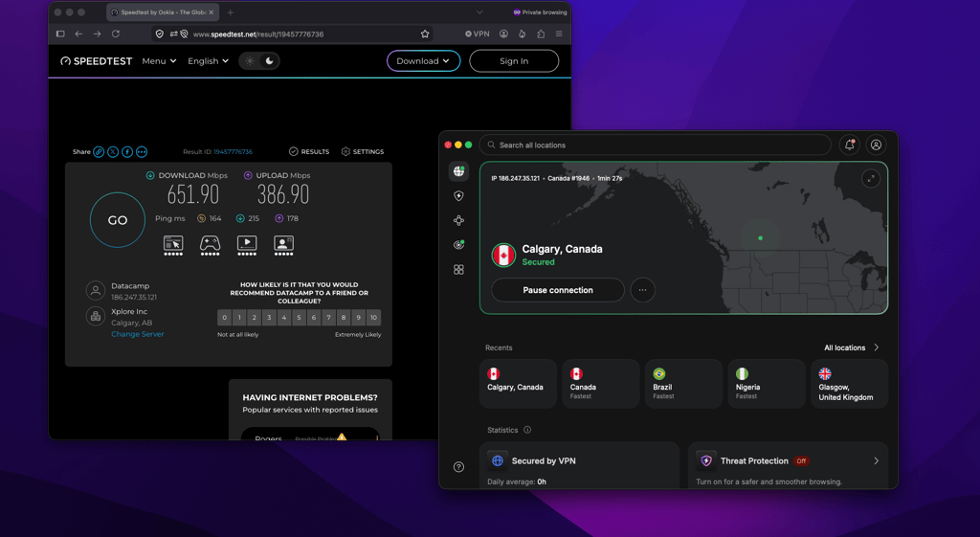The height and width of the screenshot is (537, 980).
Task: Expand the Speedtest Menu dropdown
Action: (160, 60)
